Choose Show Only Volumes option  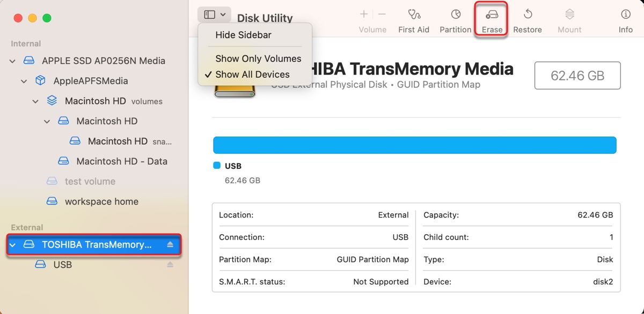(x=258, y=58)
